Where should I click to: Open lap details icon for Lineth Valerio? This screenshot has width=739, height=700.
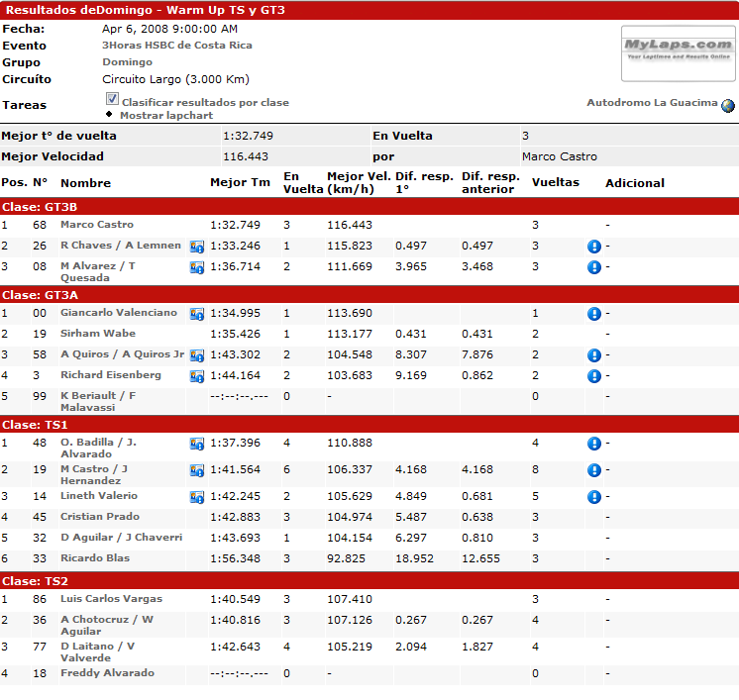point(197,496)
